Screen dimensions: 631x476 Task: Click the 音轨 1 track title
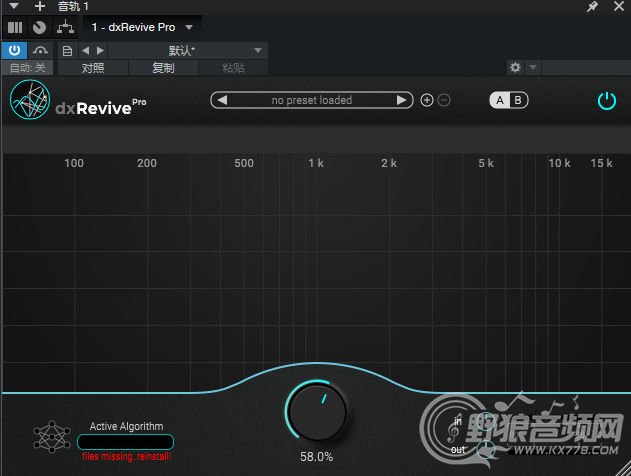73,6
